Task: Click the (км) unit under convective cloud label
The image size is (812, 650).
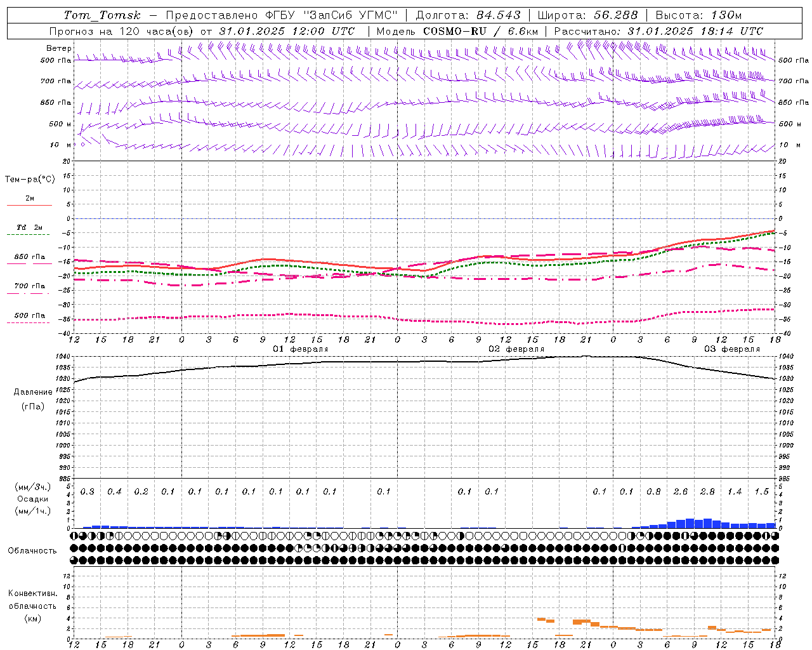Action: (x=32, y=618)
